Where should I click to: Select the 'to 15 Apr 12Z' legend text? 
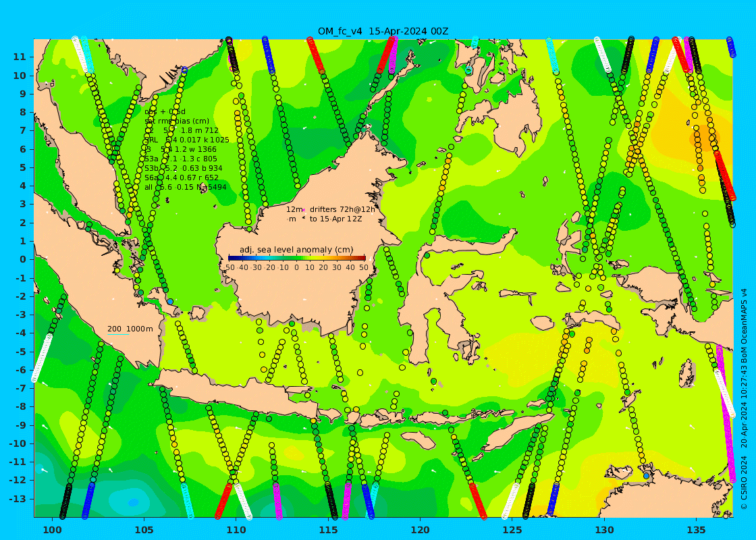coord(335,219)
